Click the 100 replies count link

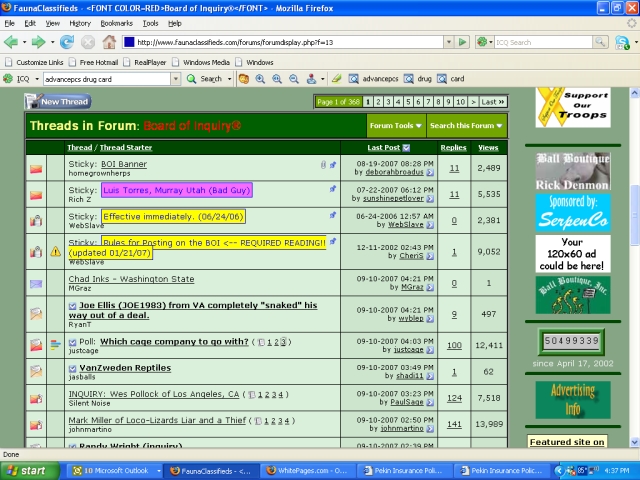pyautogui.click(x=454, y=346)
